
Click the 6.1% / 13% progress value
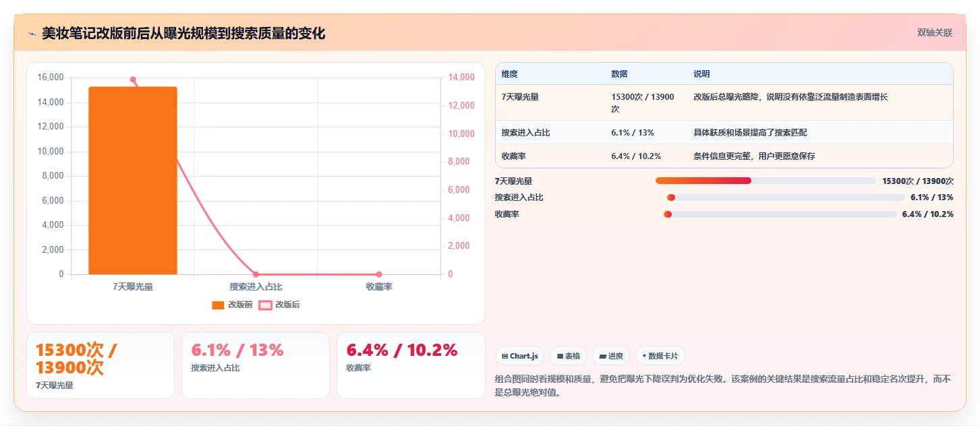coord(931,197)
